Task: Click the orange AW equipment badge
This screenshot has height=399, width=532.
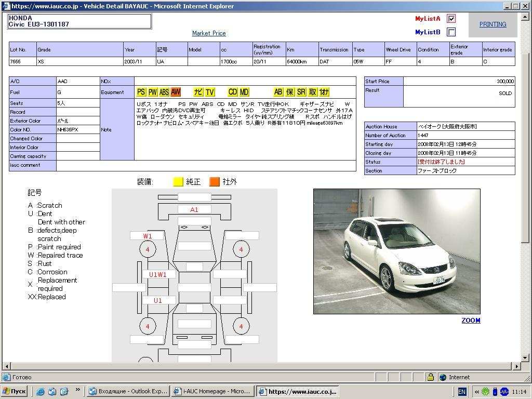Action: pos(176,92)
